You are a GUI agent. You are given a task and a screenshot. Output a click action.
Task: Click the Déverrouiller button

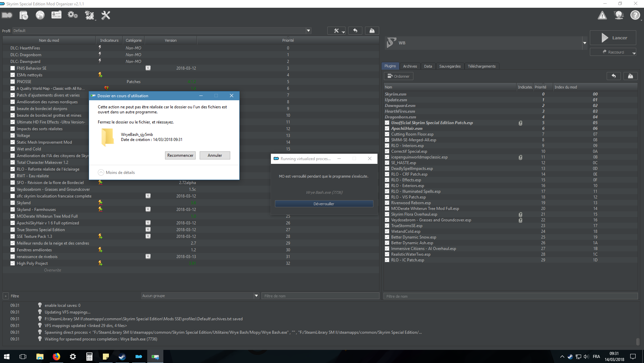pos(324,204)
